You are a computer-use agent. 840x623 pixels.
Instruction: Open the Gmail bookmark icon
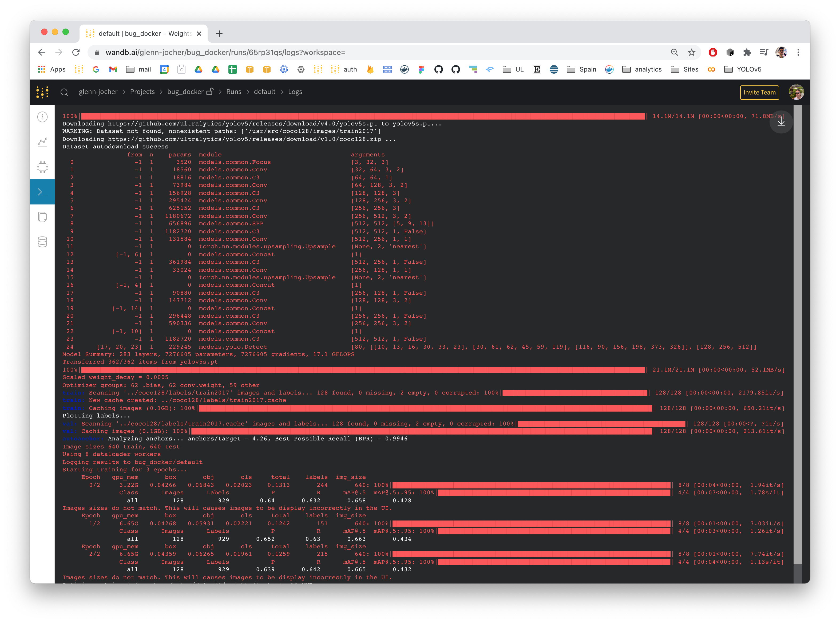[113, 69]
